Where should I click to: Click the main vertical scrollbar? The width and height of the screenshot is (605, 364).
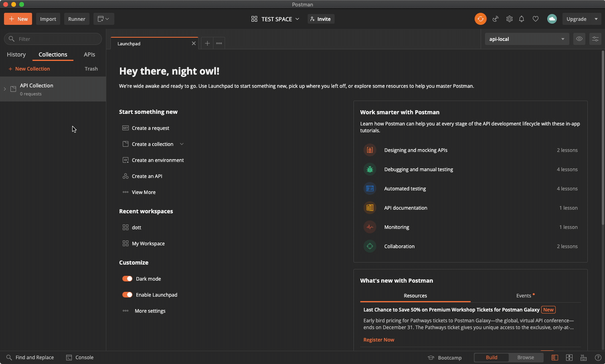point(603,138)
